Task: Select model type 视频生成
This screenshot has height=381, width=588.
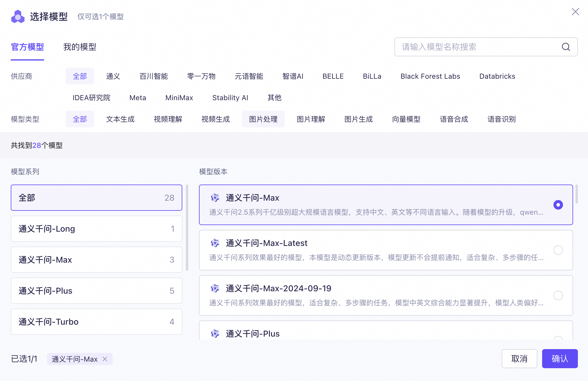Action: pyautogui.click(x=216, y=119)
